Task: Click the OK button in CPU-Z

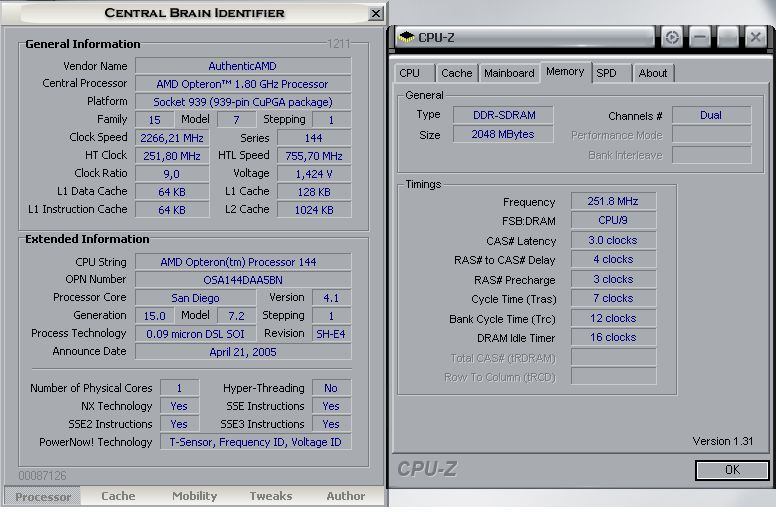Action: coord(732,470)
